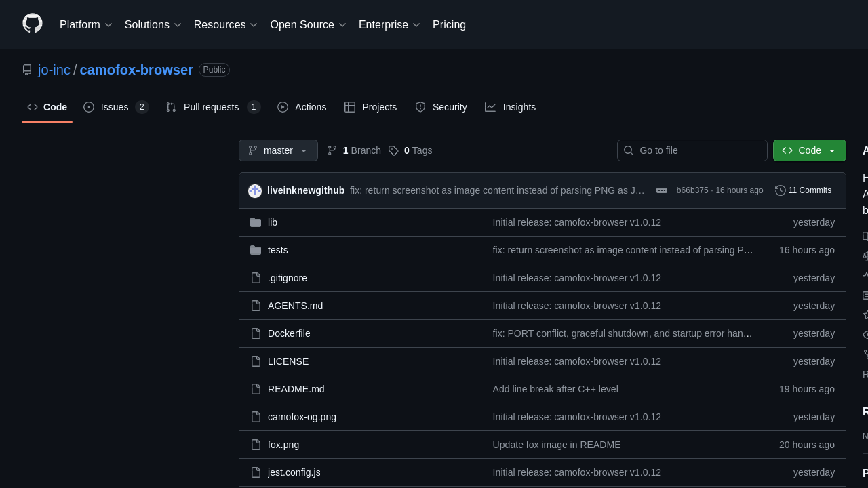Open commit hash b66b375
The height and width of the screenshot is (488, 868).
click(x=692, y=190)
